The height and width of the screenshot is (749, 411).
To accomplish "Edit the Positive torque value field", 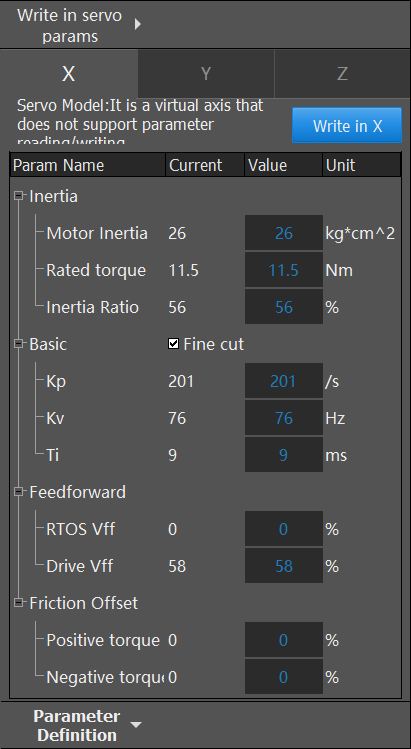I will (284, 640).
